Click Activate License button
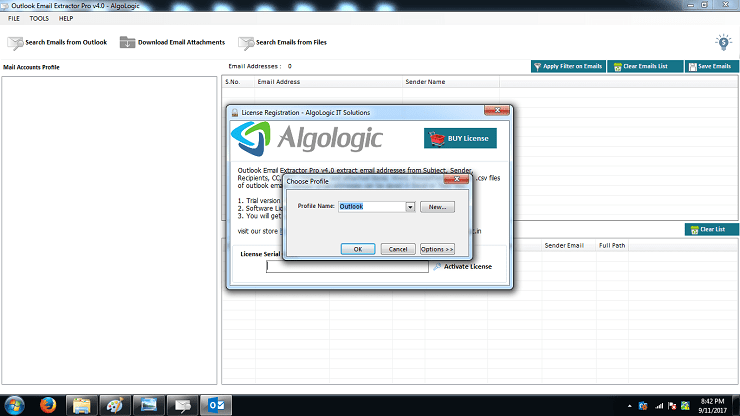 (462, 267)
